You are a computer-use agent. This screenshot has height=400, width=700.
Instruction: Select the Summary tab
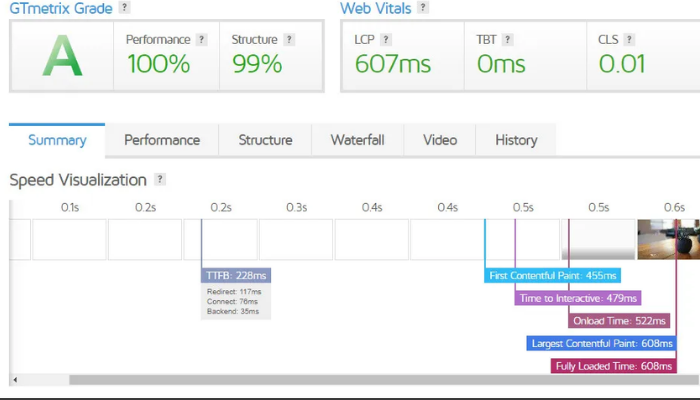tap(57, 140)
